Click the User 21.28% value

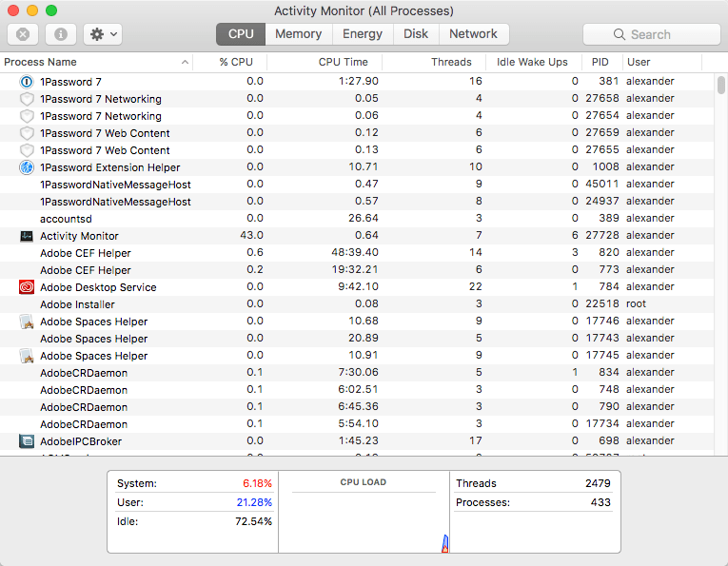point(254,502)
